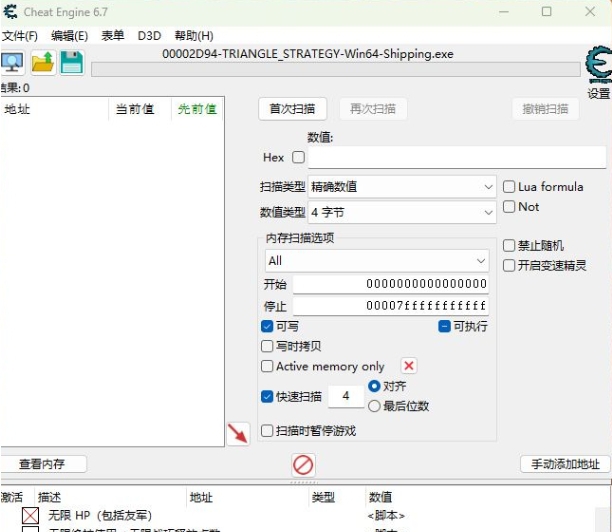Viewport: 612px width, 532px height.
Task: Save the table with the floppy disk icon
Action: (72, 62)
